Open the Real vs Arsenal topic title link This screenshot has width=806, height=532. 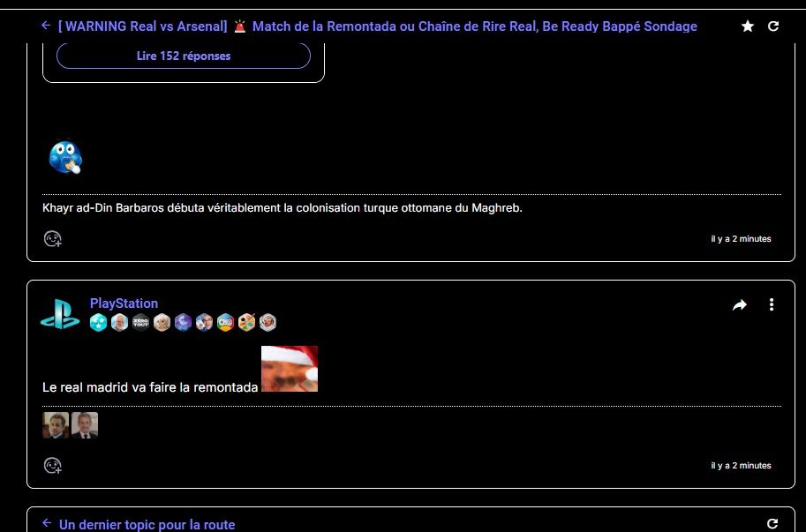[377, 26]
